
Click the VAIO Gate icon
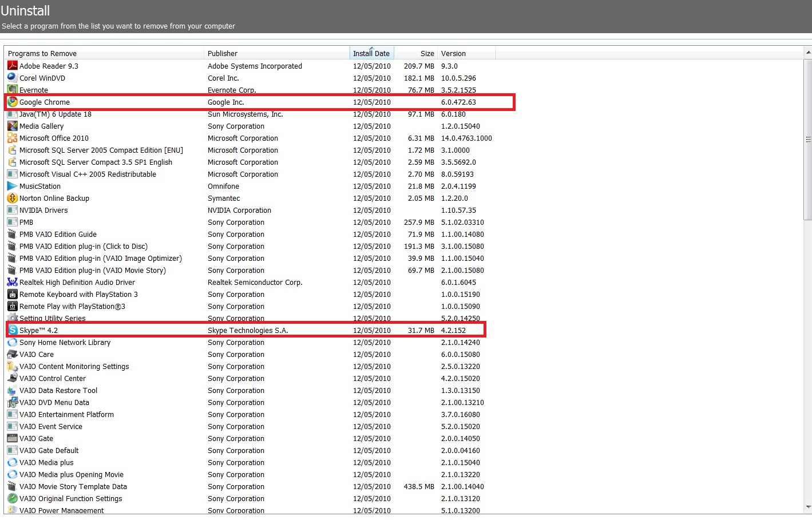12,438
